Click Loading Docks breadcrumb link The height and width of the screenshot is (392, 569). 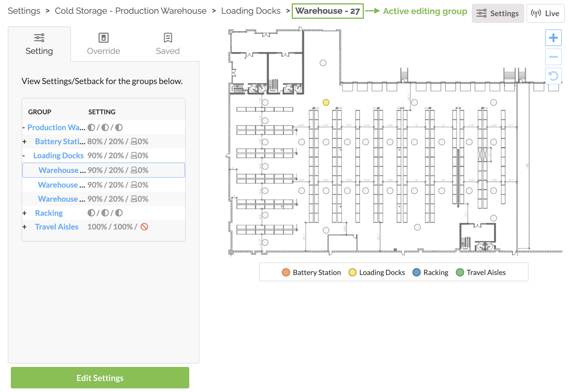pyautogui.click(x=251, y=11)
